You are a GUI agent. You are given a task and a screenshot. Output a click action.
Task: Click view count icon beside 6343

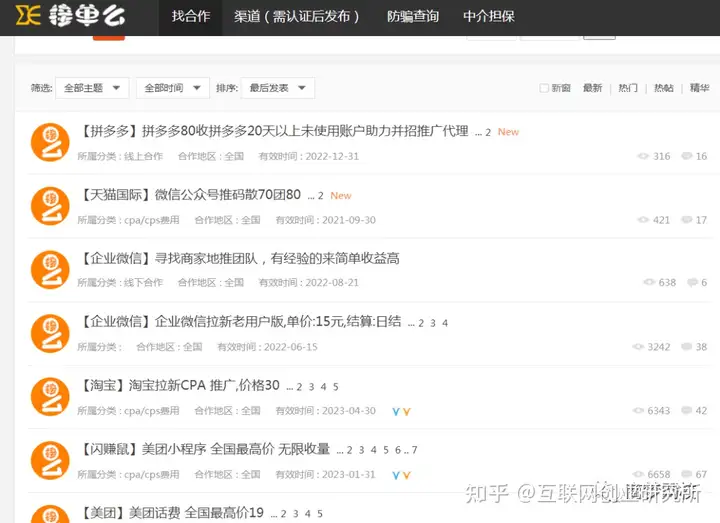638,411
